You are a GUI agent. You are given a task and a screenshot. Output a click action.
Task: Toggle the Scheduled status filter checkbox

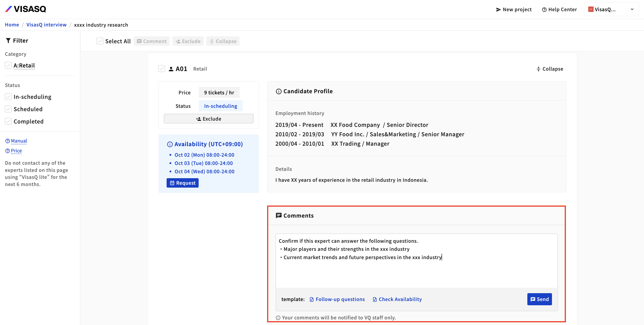(8, 109)
